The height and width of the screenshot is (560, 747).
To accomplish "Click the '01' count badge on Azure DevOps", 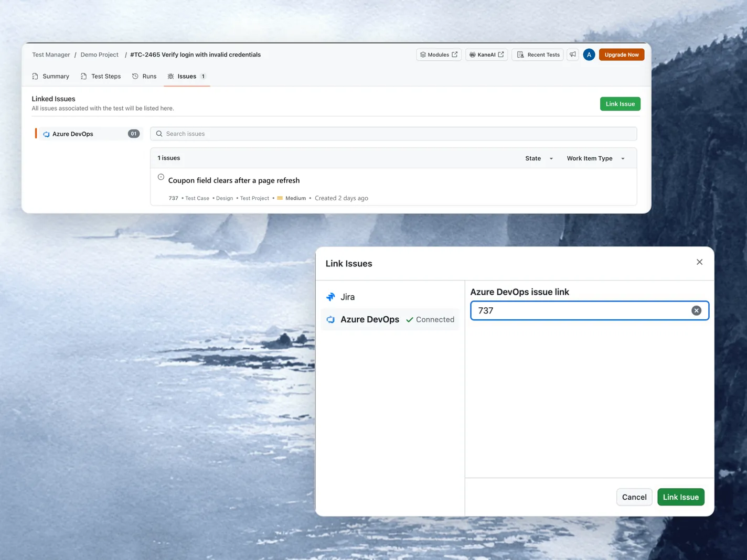I will point(134,134).
